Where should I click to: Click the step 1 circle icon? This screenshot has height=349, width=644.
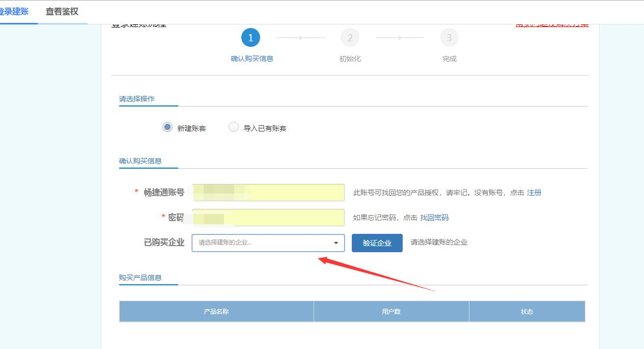[250, 38]
